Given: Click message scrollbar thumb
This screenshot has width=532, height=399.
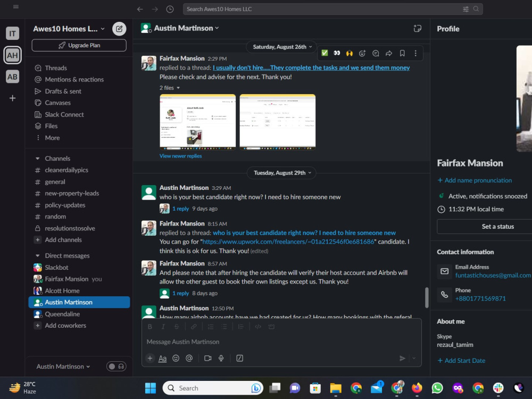Looking at the screenshot, I should click(x=427, y=297).
